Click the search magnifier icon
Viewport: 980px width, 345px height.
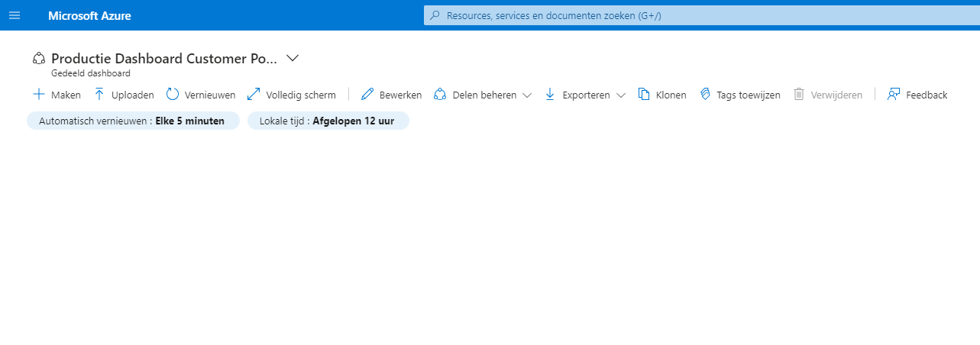[435, 15]
